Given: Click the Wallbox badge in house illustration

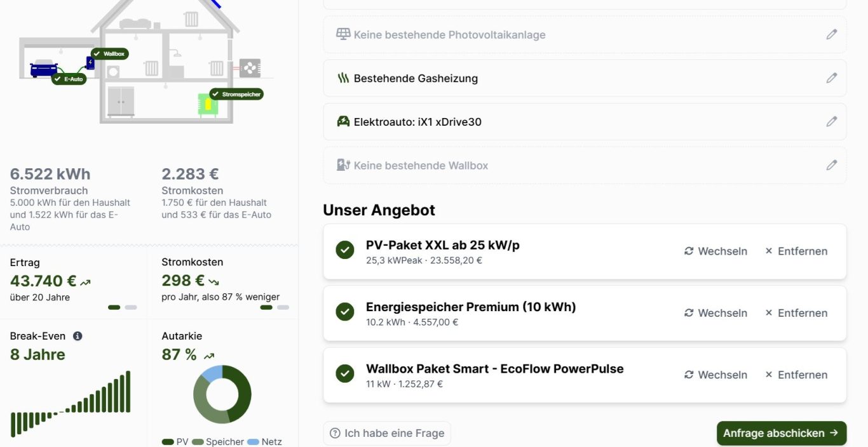Looking at the screenshot, I should [x=109, y=54].
